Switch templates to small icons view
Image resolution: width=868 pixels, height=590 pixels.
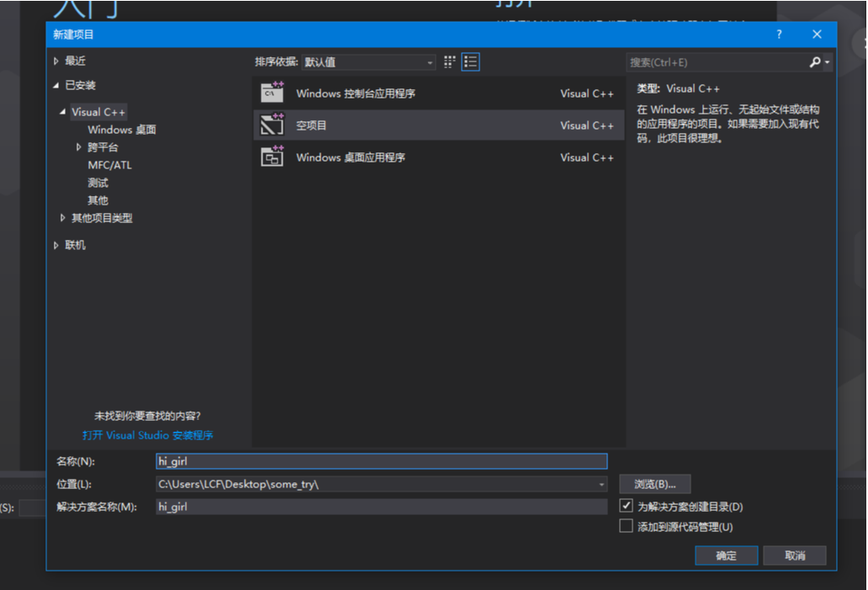[x=448, y=61]
